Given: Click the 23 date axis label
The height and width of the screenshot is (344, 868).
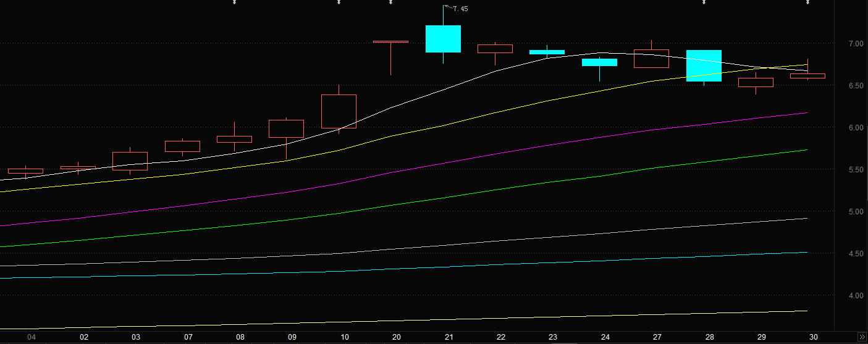Looking at the screenshot, I should pyautogui.click(x=553, y=337).
